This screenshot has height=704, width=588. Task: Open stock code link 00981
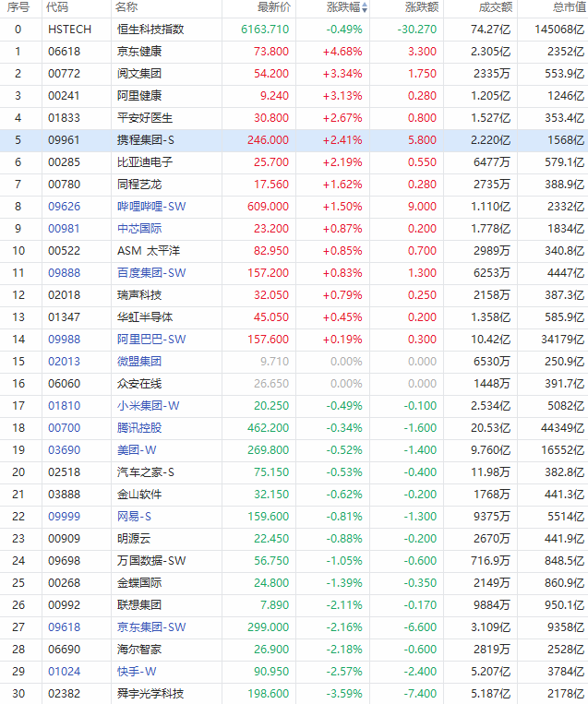click(65, 229)
